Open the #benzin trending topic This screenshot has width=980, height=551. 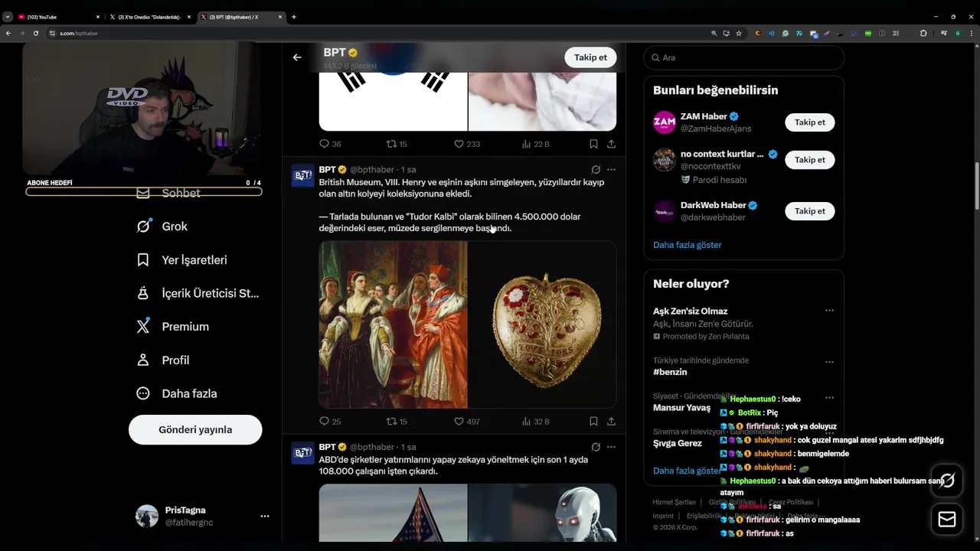click(670, 372)
